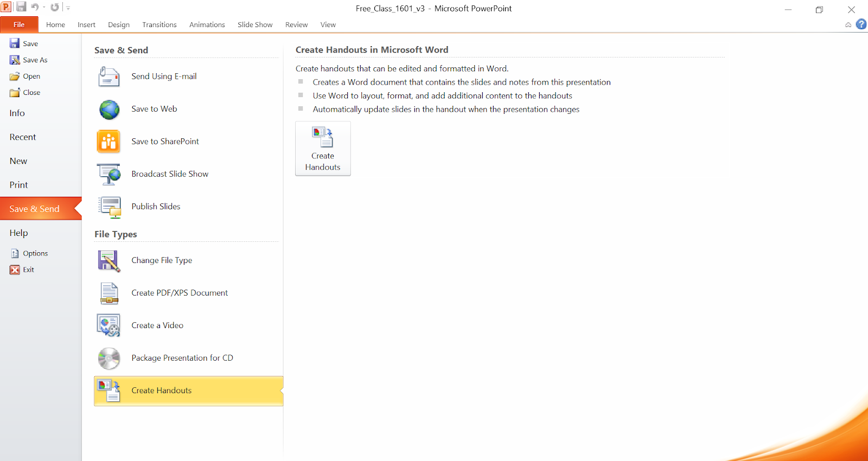The height and width of the screenshot is (461, 868).
Task: Click the red Exit icon in the sidebar
Action: click(x=15, y=270)
